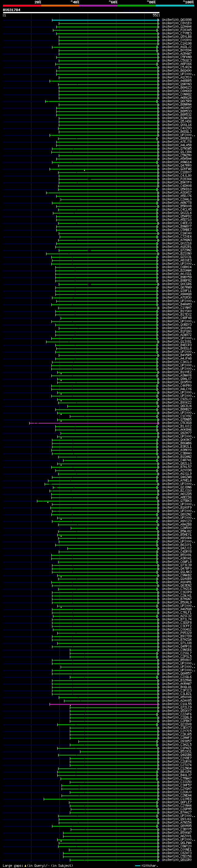
Task: Select the UniRef100_A6R626 label
Action: coord(177,98)
